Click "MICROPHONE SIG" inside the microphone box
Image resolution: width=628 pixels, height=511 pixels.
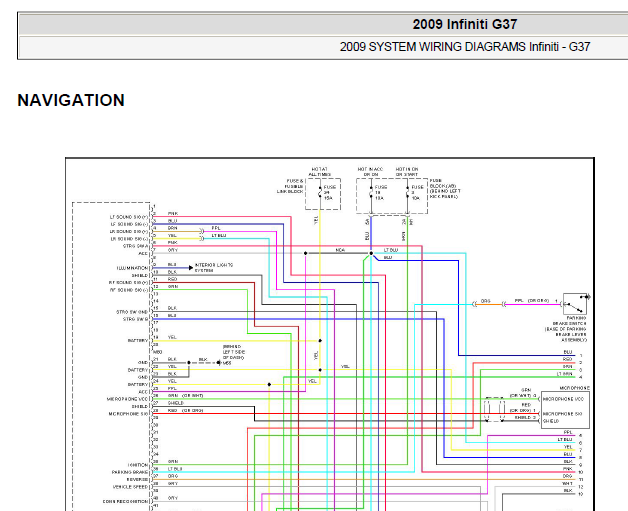pos(563,414)
